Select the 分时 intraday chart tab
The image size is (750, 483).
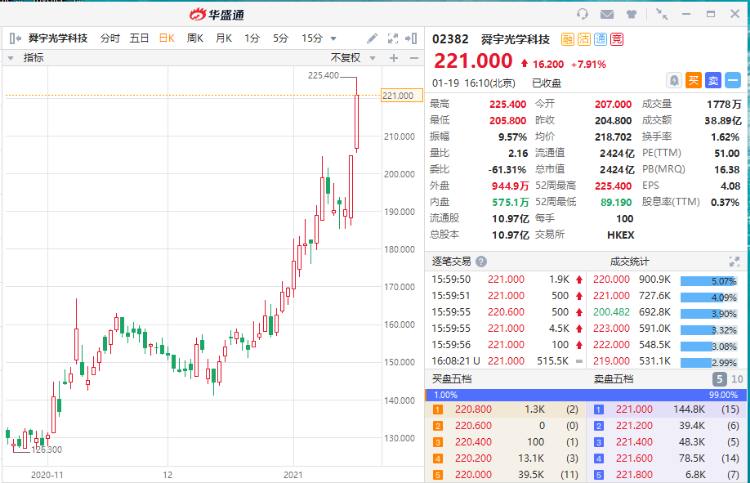(x=110, y=38)
